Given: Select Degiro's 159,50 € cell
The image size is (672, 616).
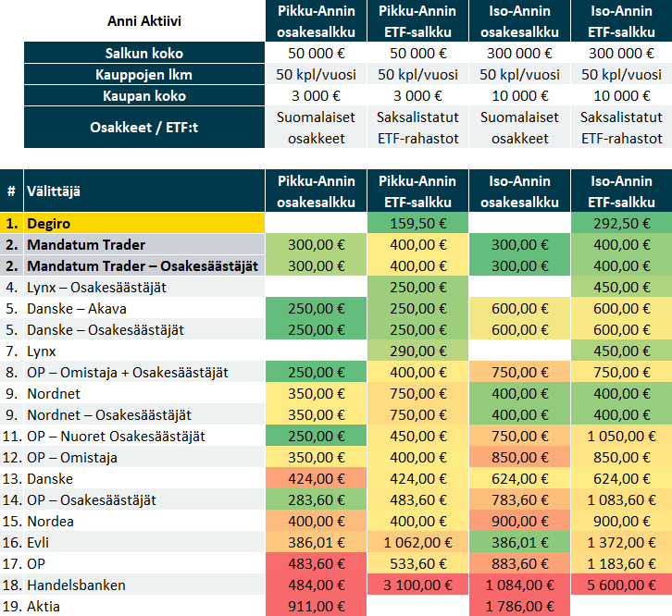Looking at the screenshot, I should pyautogui.click(x=417, y=223).
